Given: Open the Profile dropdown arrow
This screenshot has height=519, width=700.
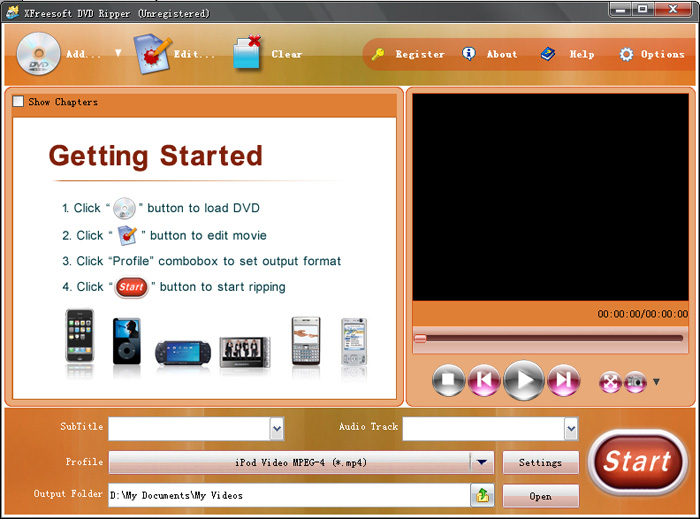Looking at the screenshot, I should coord(482,462).
